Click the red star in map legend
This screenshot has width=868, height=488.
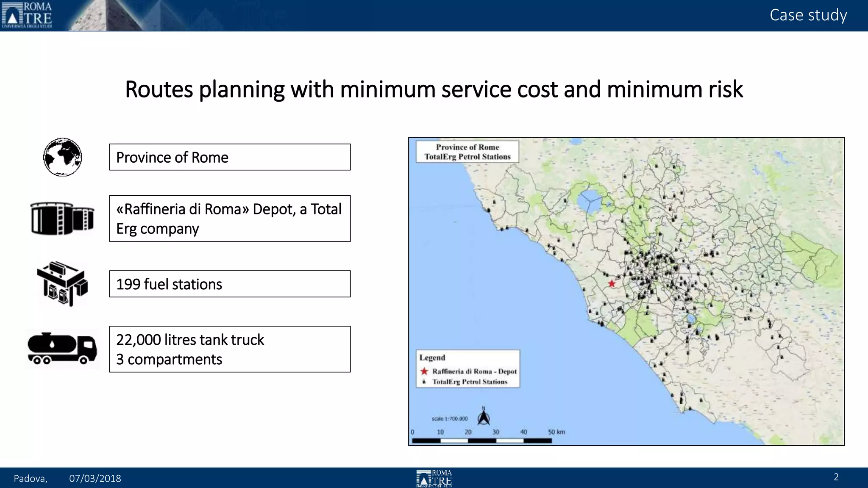click(x=424, y=371)
